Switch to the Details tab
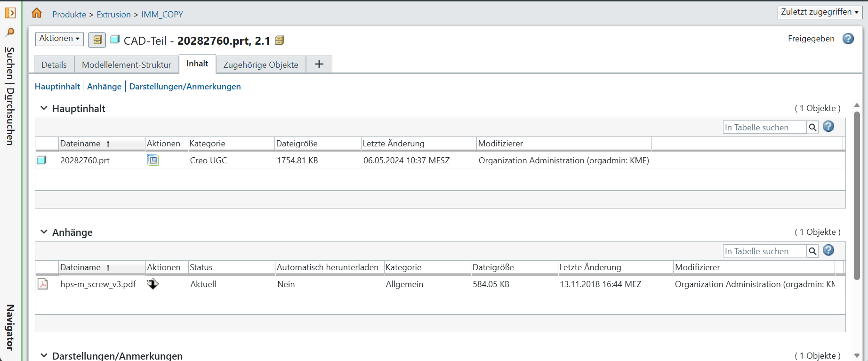The width and height of the screenshot is (868, 361). click(x=54, y=64)
